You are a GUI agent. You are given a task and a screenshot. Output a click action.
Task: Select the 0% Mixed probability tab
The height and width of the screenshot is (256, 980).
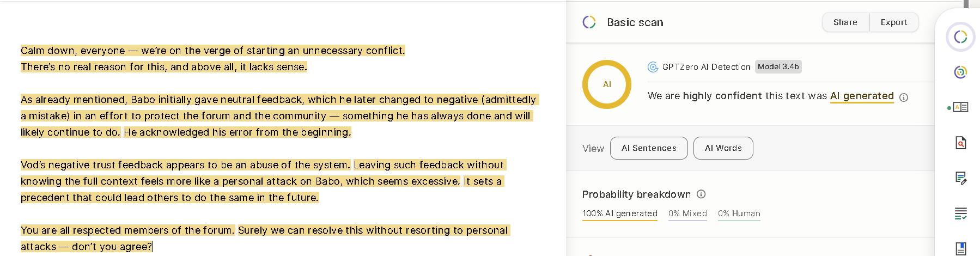click(687, 214)
